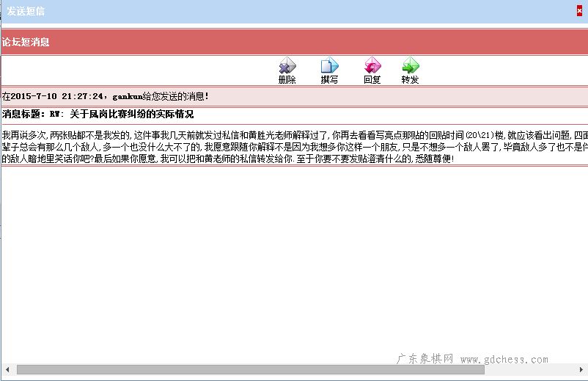Click the sender name gankun

pyautogui.click(x=128, y=96)
